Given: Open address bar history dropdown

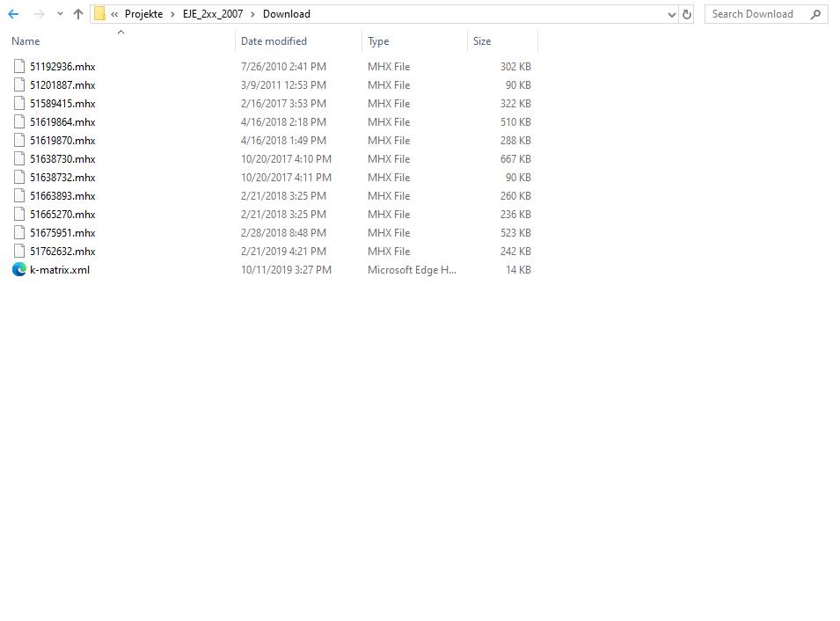Looking at the screenshot, I should (x=672, y=15).
